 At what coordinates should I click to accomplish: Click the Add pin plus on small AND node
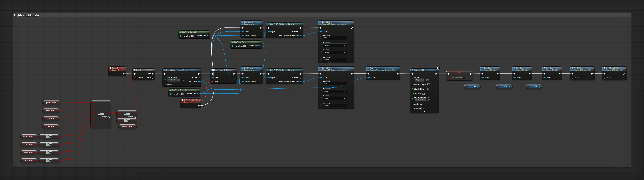[135, 117]
